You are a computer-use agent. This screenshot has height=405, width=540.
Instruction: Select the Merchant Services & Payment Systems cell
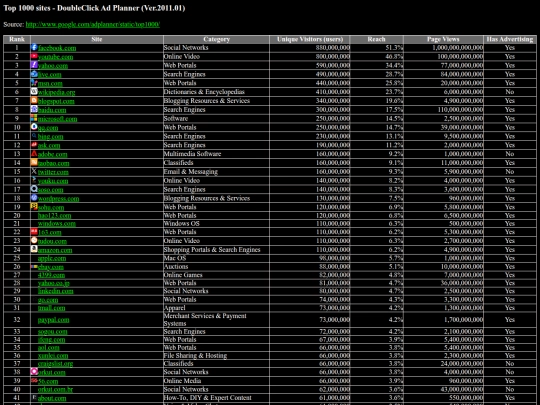pyautogui.click(x=216, y=320)
